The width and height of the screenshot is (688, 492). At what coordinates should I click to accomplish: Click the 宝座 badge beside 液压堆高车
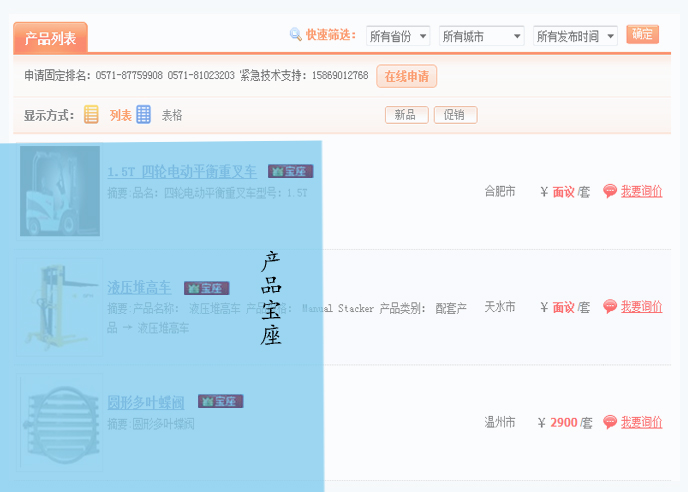pyautogui.click(x=207, y=288)
